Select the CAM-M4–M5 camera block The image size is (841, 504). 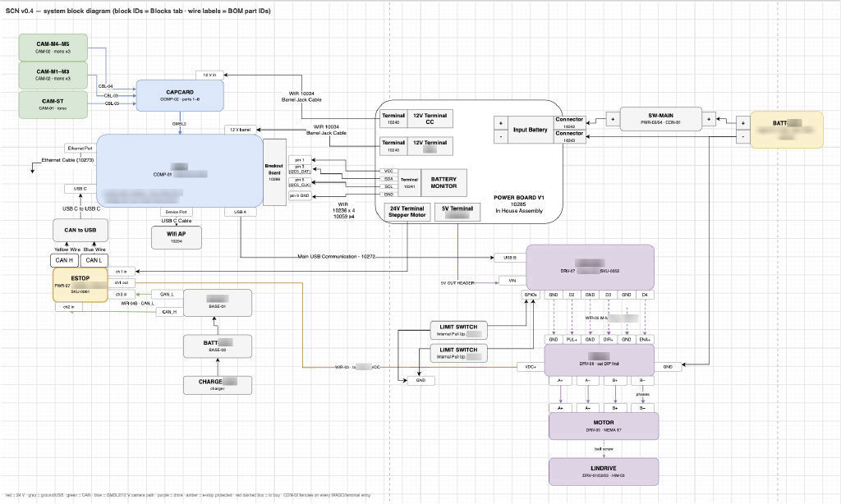tap(53, 47)
